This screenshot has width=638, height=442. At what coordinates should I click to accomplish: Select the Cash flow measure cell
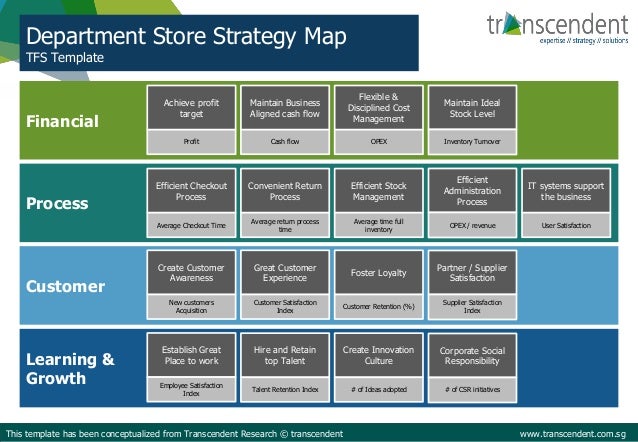[x=285, y=142]
